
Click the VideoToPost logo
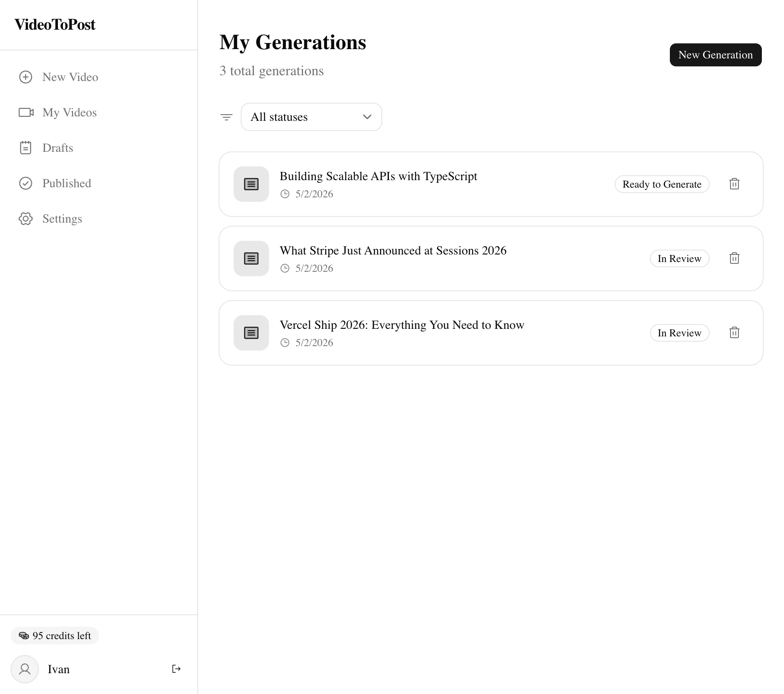click(55, 24)
